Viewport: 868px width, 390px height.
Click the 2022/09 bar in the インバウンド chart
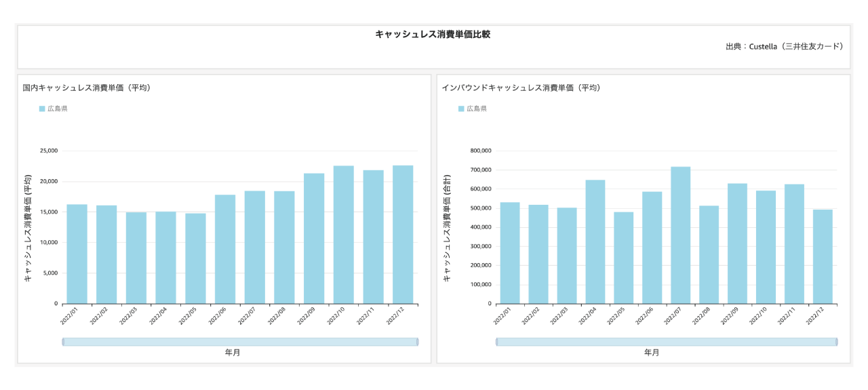(737, 243)
